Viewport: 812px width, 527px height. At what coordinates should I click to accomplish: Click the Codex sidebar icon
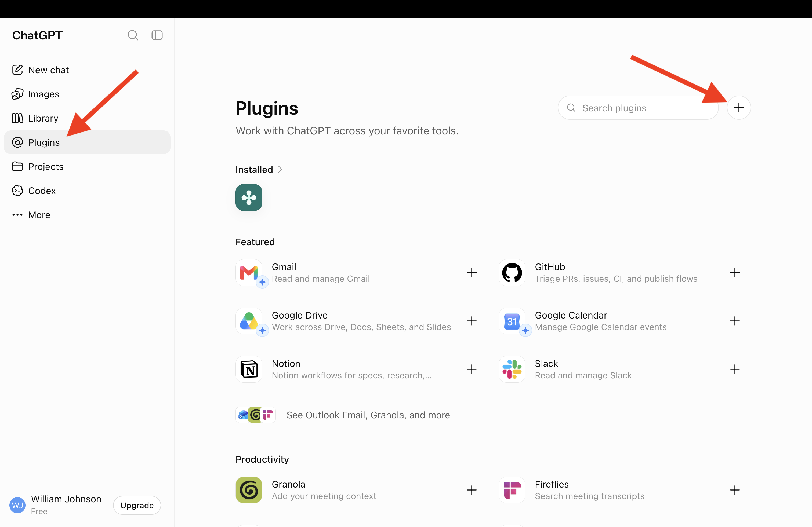[17, 191]
